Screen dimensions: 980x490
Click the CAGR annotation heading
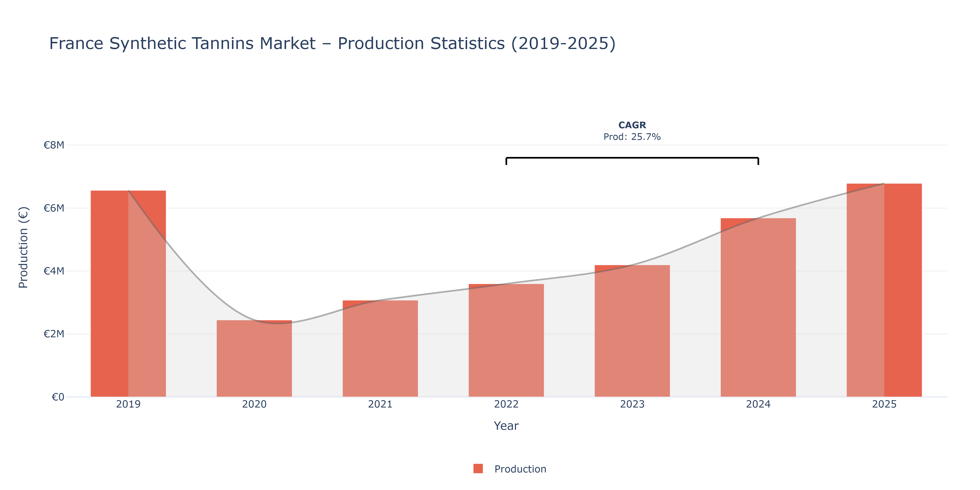point(632,125)
